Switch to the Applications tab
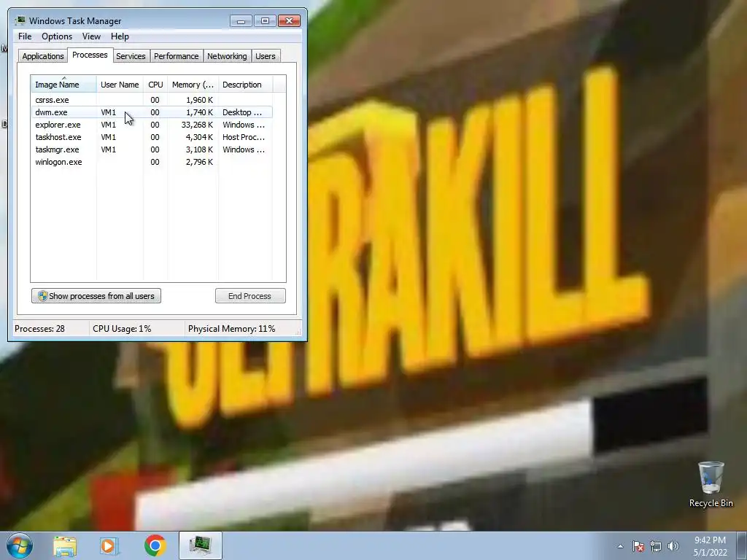Viewport: 747px width, 560px height. (43, 56)
